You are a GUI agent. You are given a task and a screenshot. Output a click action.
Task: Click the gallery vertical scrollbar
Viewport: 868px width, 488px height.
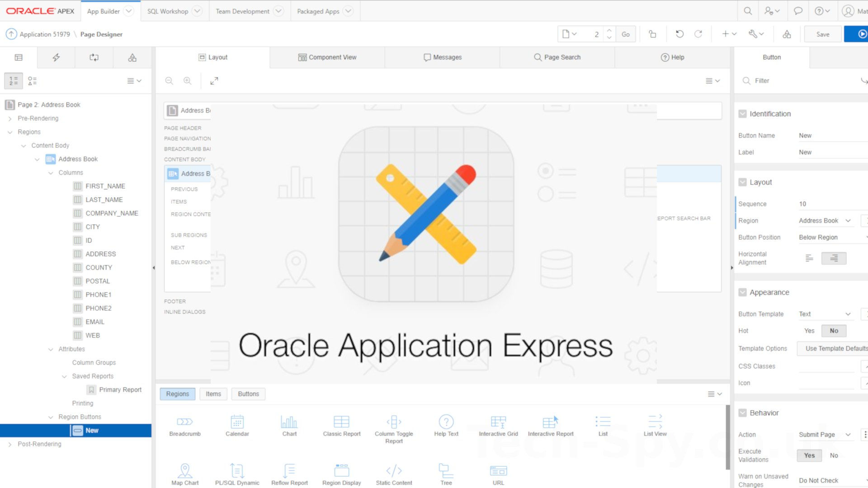(x=727, y=437)
